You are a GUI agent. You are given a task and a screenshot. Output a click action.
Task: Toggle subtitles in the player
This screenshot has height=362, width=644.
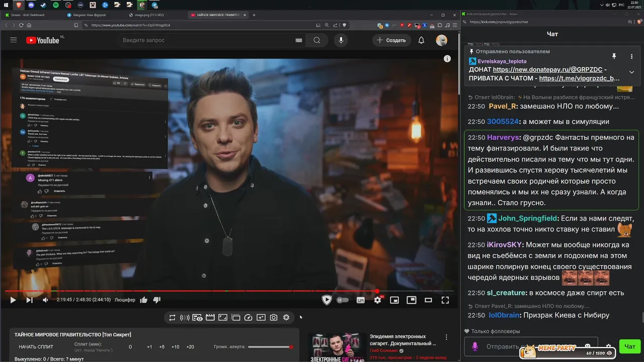coord(361,300)
